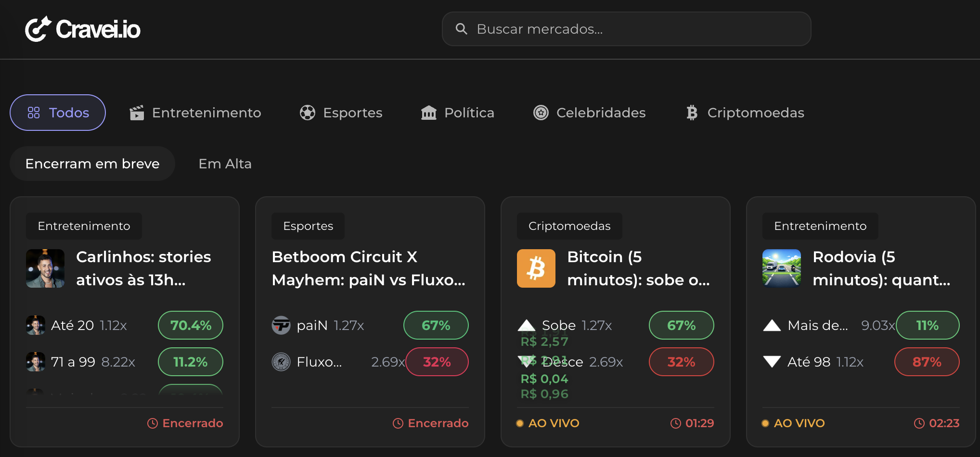Select the 32% Desce odds button
The width and height of the screenshot is (980, 457).
tap(681, 361)
